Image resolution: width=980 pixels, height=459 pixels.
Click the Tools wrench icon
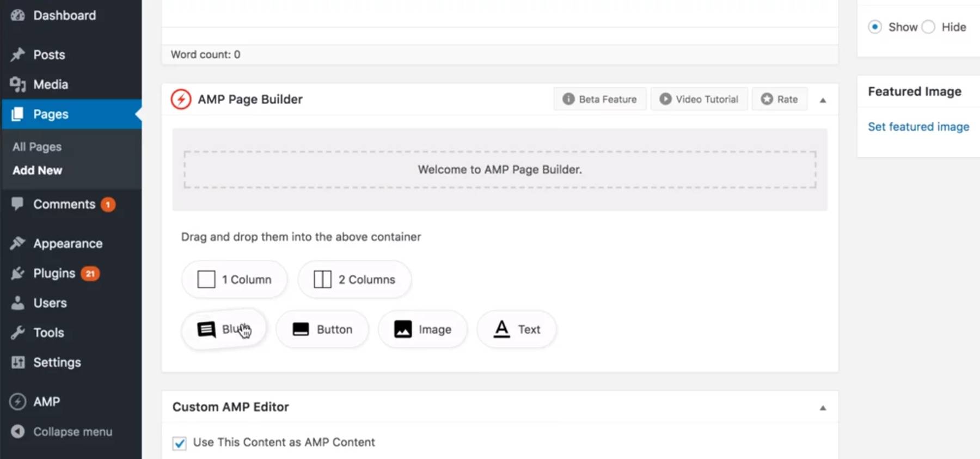(x=17, y=332)
